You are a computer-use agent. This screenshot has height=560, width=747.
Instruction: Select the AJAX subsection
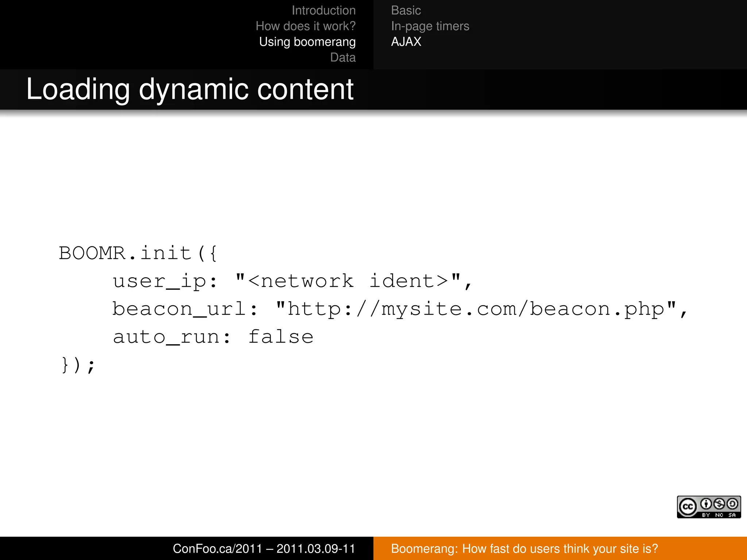406,42
